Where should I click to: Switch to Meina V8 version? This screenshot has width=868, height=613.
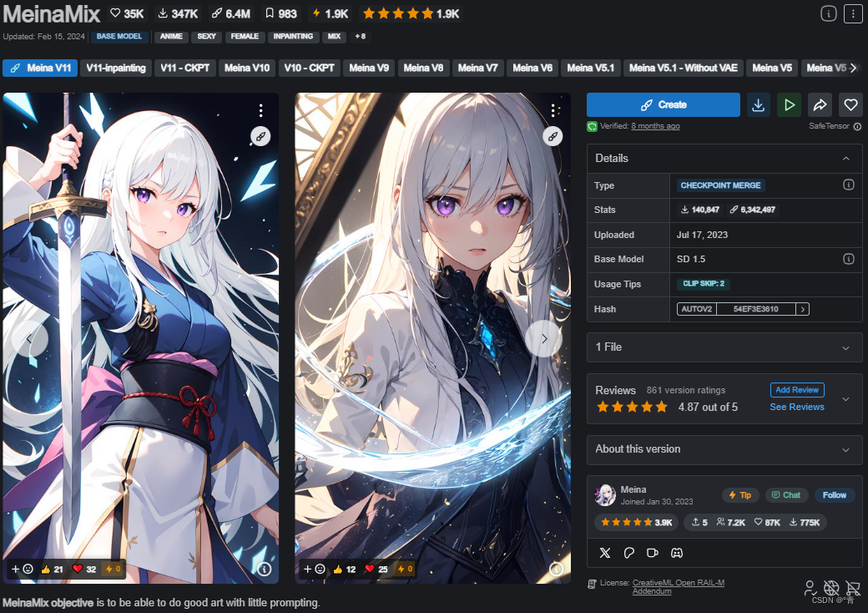pos(423,68)
